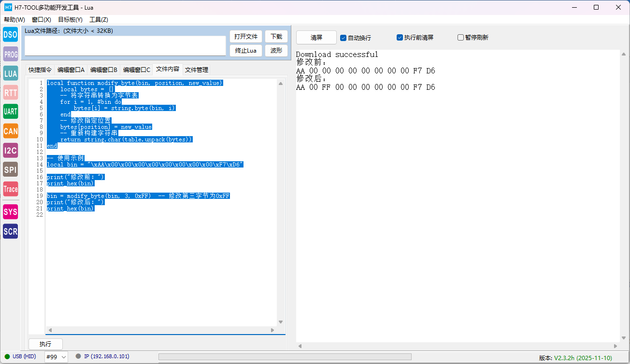
Task: Uncheck the 执行前清屏 option
Action: (x=400, y=38)
